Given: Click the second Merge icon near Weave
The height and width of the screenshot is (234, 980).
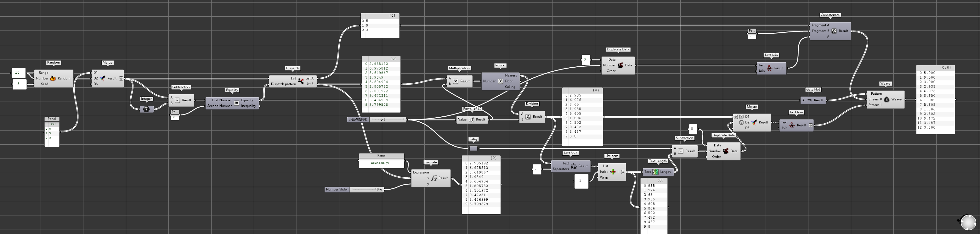Looking at the screenshot, I should tap(754, 122).
